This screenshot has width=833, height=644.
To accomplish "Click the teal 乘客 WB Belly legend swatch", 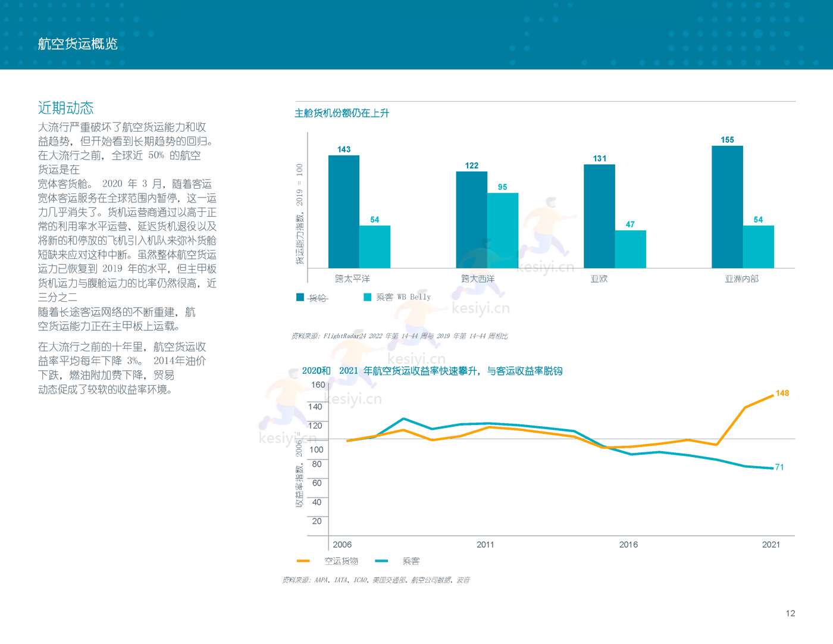I will (368, 297).
